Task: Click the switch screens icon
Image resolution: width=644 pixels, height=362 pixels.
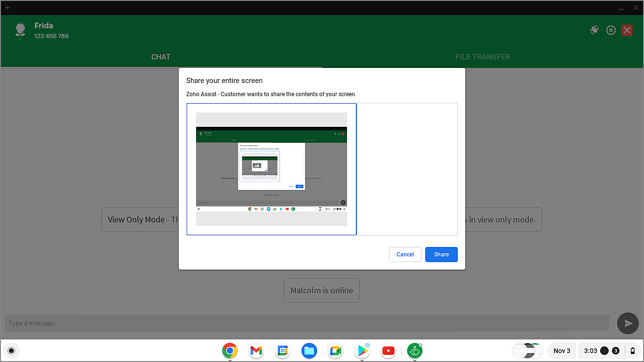Action: click(594, 30)
